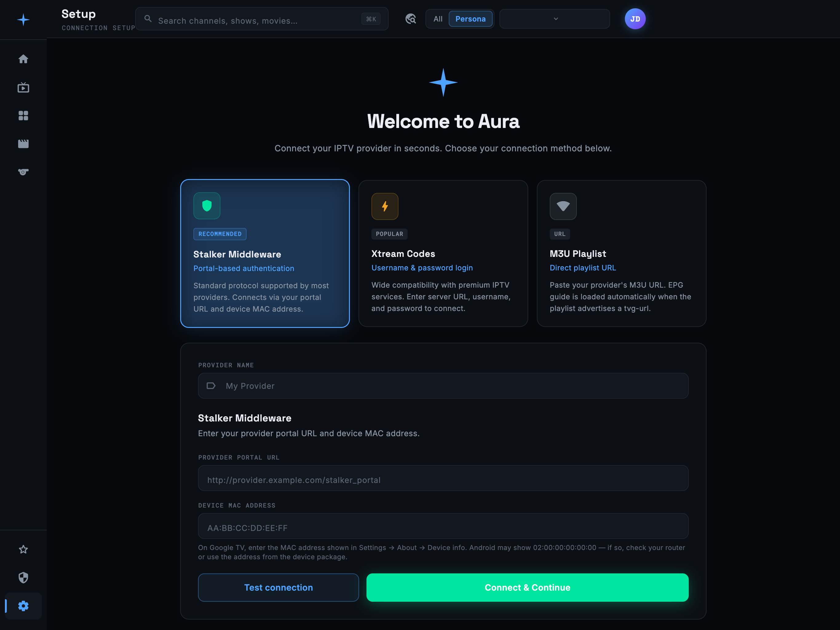
Task: Open Movies clapperboard in sidebar
Action: click(23, 144)
